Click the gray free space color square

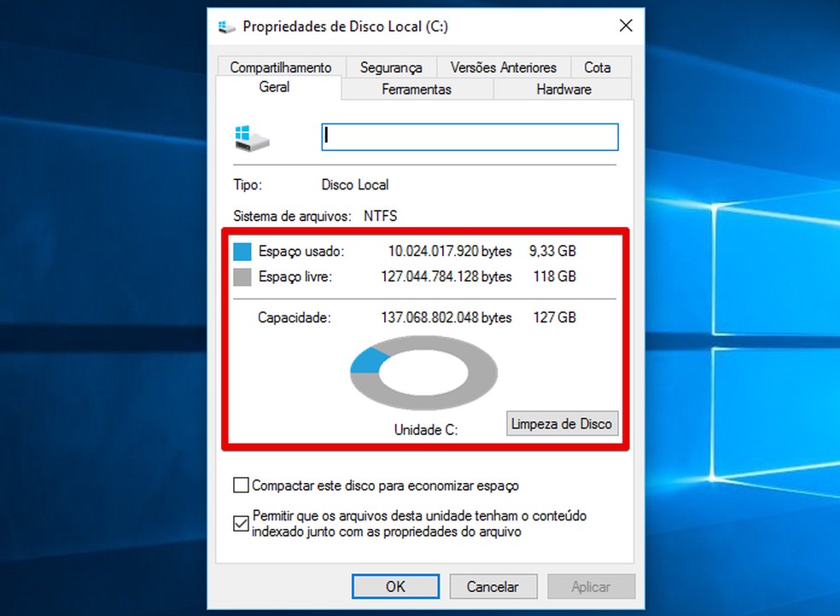coord(242,277)
